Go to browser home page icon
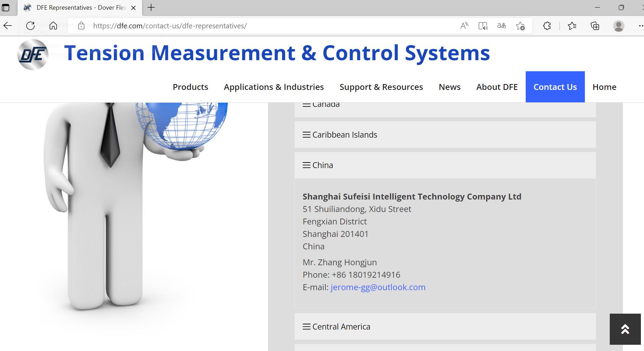This screenshot has width=644, height=351. [x=53, y=26]
